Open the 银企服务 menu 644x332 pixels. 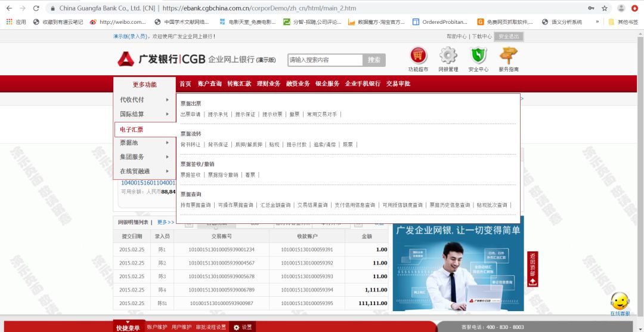327,84
